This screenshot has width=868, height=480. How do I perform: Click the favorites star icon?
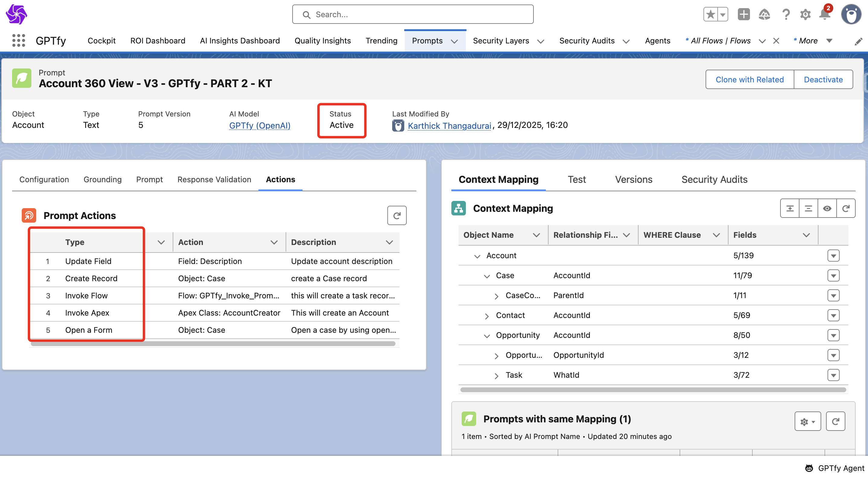point(711,14)
